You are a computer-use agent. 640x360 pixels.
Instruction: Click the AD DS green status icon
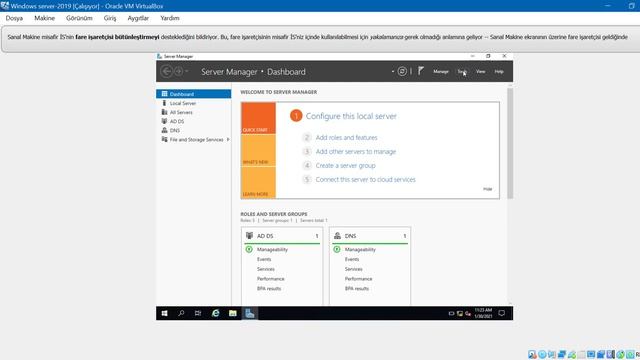pyautogui.click(x=249, y=249)
